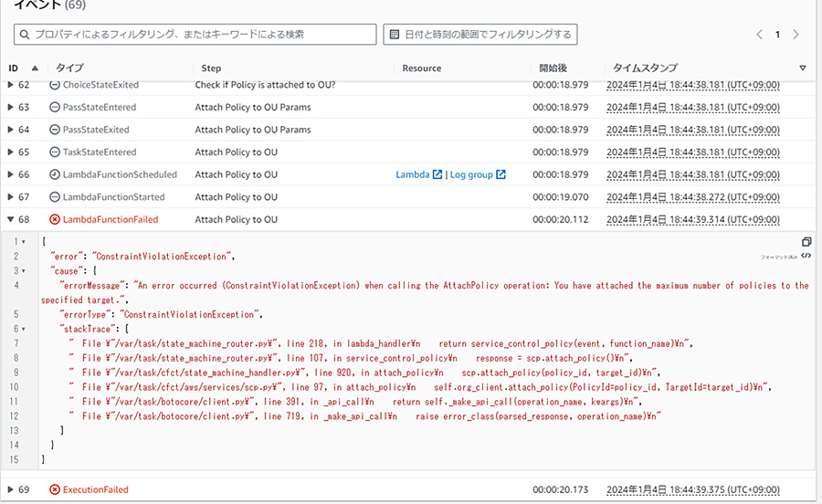The image size is (822, 504).
Task: Click the 開始後 column header
Action: pos(553,68)
